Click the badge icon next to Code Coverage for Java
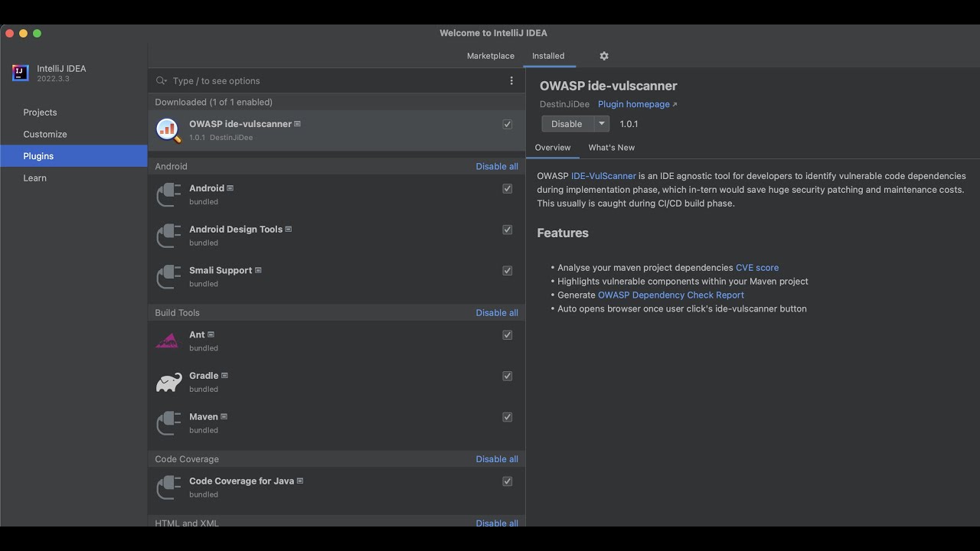Screen dimensions: 980x551 click(x=299, y=481)
